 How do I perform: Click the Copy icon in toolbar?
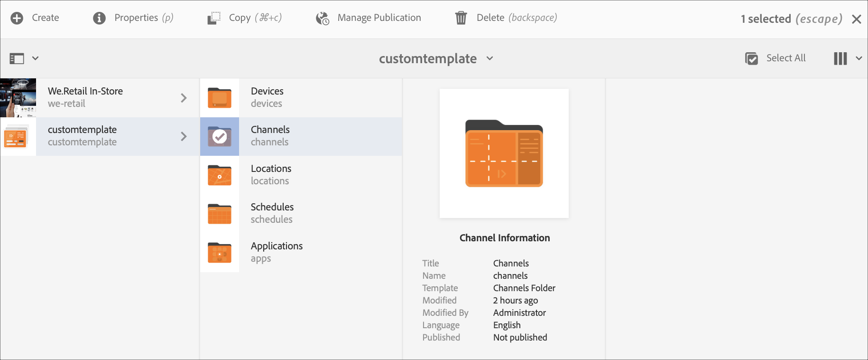pos(214,18)
